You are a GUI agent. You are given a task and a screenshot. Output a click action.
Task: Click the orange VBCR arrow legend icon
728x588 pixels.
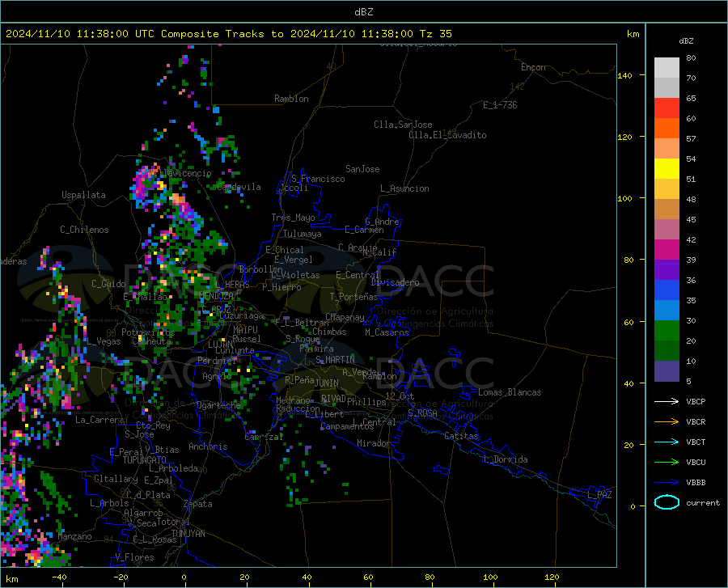click(x=667, y=422)
